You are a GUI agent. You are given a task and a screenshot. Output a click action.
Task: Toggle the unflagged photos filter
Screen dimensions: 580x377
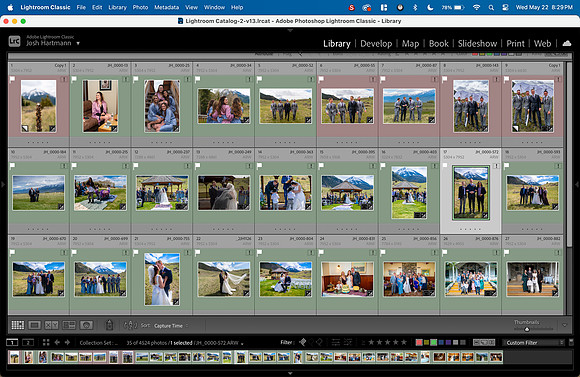(311, 342)
